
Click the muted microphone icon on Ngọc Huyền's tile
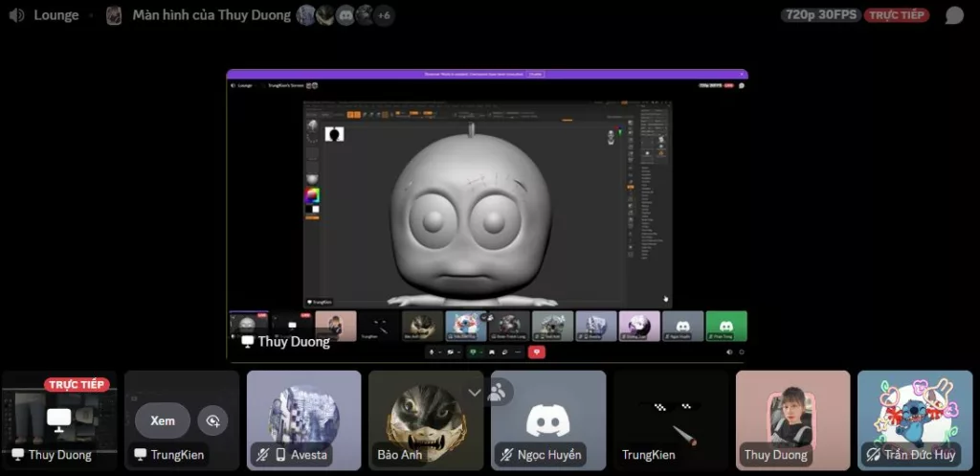(505, 455)
